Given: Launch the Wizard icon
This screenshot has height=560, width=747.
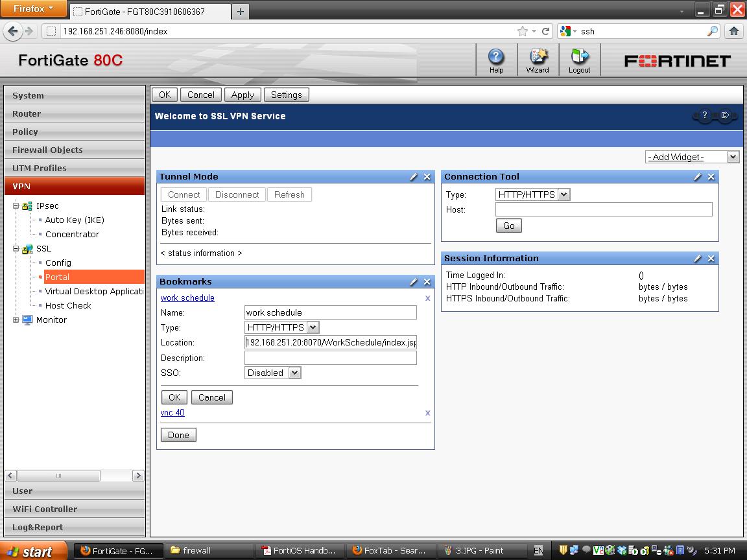Looking at the screenshot, I should click(x=538, y=60).
